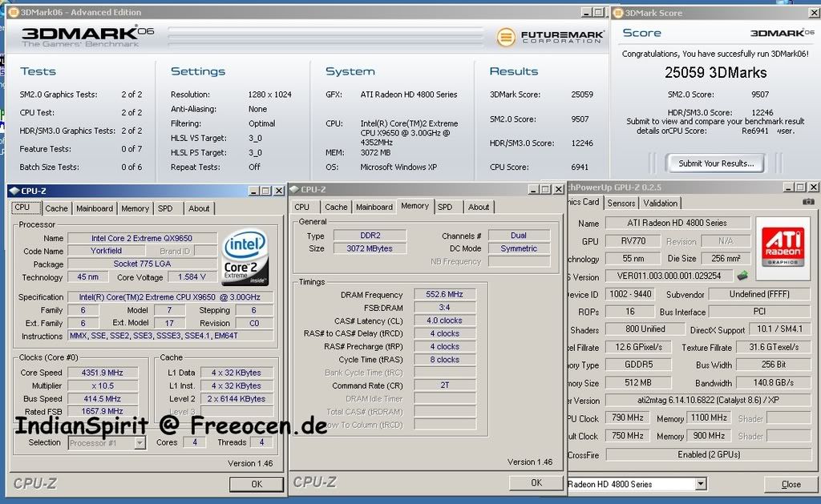Click the Memory CPU-Z window title icon
The image size is (821, 504).
click(x=294, y=189)
